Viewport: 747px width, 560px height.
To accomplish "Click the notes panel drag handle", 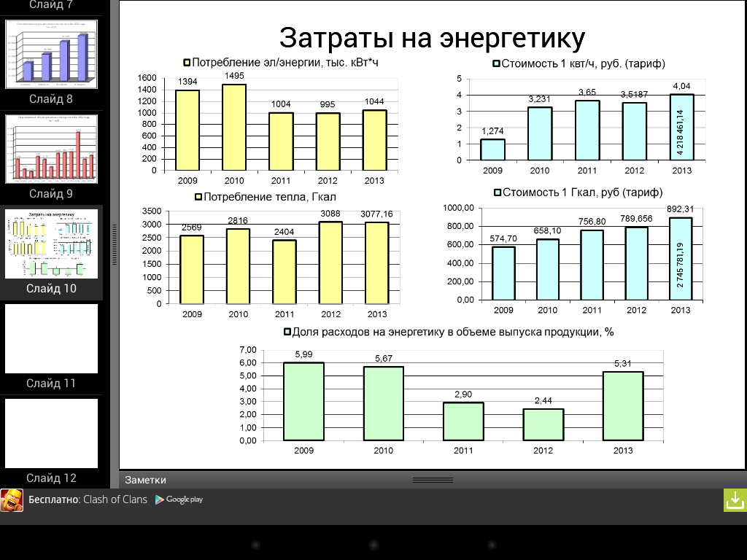I will coord(433,480).
